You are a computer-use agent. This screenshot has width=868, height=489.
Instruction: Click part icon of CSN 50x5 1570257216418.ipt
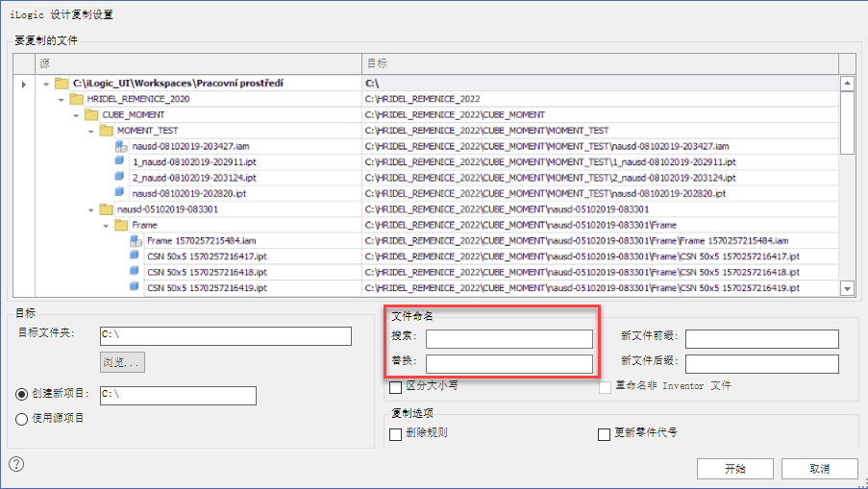134,271
